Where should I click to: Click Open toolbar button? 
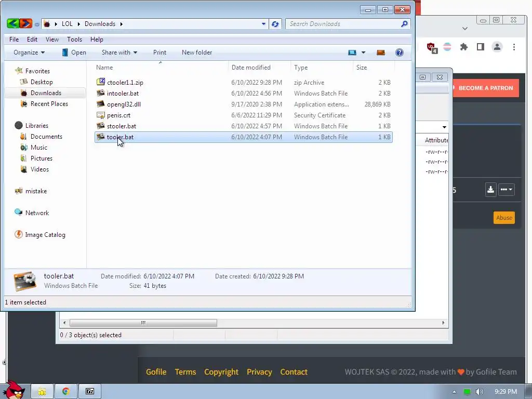[74, 52]
